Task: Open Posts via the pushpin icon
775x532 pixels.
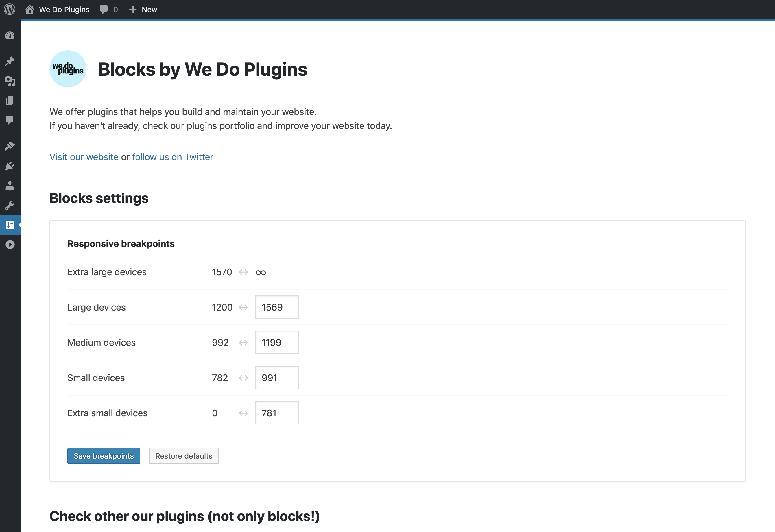Action: click(x=10, y=61)
